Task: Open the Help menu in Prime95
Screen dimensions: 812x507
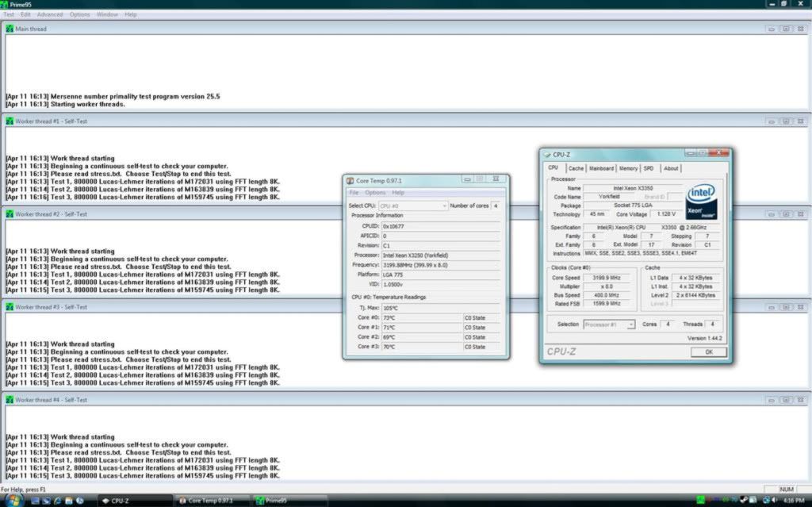Action: [x=131, y=14]
